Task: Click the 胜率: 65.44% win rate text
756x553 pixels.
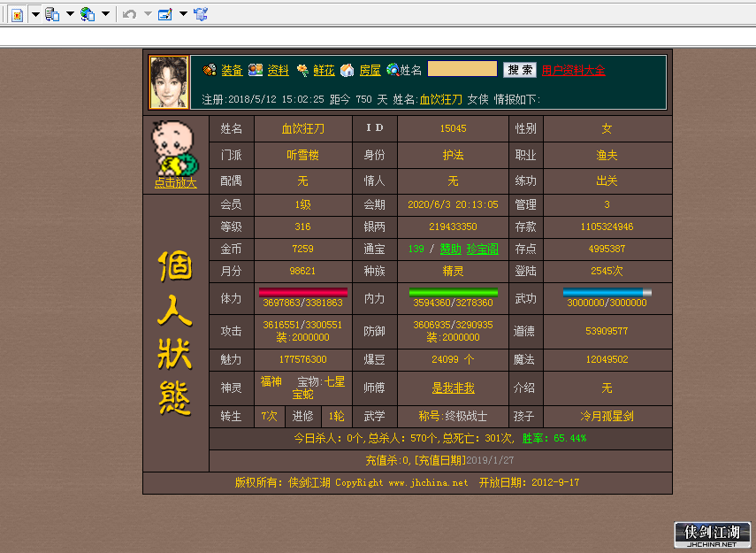Action: 554,439
